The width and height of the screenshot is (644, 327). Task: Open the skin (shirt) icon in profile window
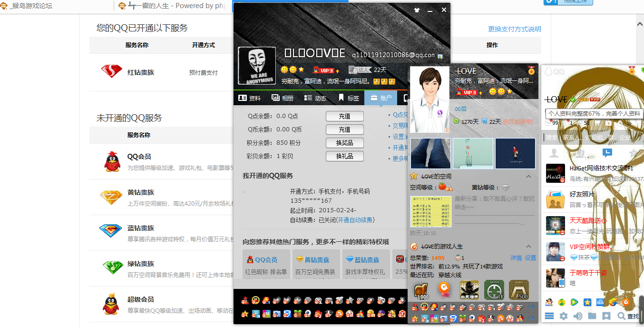coord(417,10)
